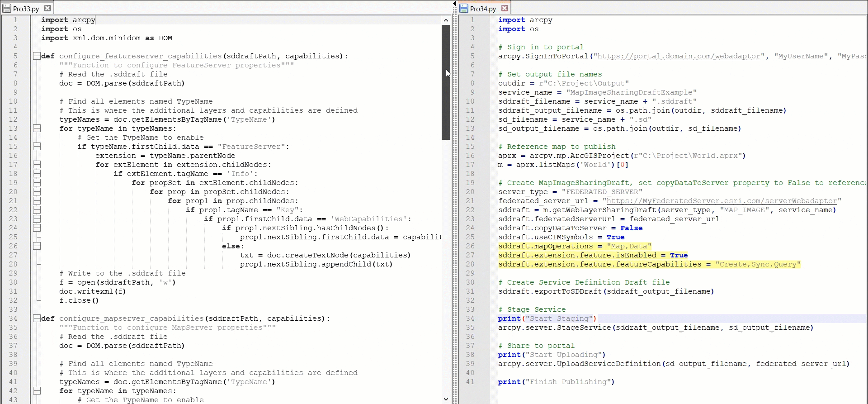Click the 'f.close()' line in Pro33.py
This screenshot has height=404, width=868.
pos(79,300)
